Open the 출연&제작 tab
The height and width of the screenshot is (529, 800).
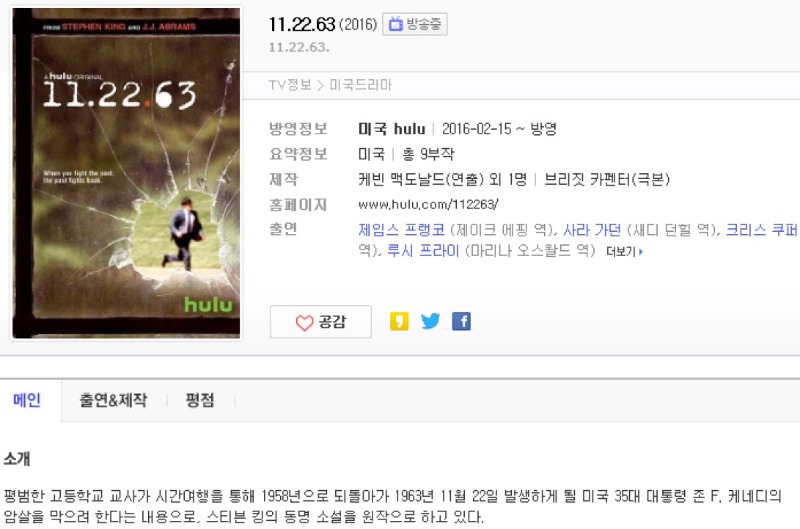pyautogui.click(x=113, y=400)
